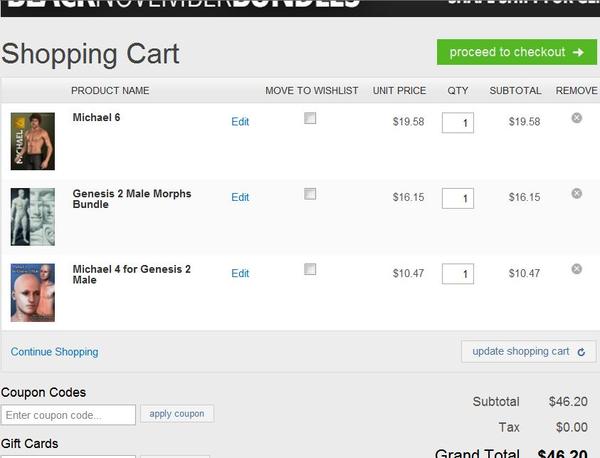Update shopping cart
The width and height of the screenshot is (600, 458).
[528, 351]
